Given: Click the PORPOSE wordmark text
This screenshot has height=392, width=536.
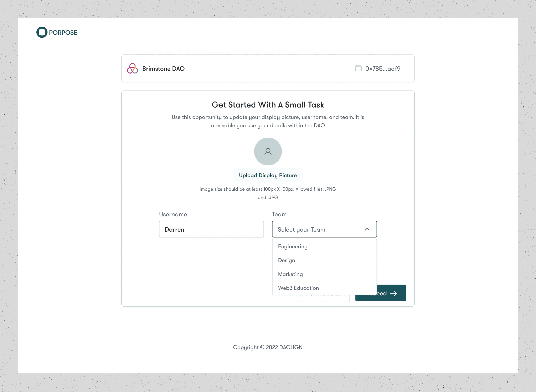Looking at the screenshot, I should coord(63,33).
